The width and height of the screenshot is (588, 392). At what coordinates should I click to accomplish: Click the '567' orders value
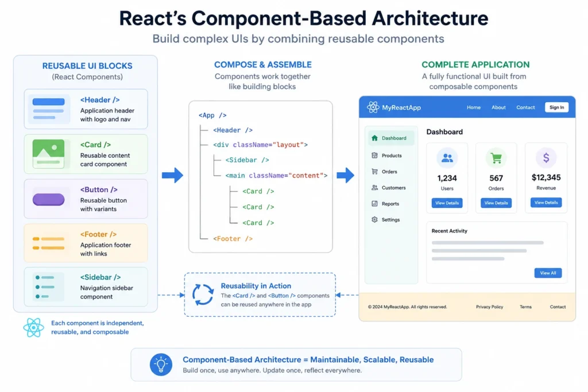tap(496, 178)
